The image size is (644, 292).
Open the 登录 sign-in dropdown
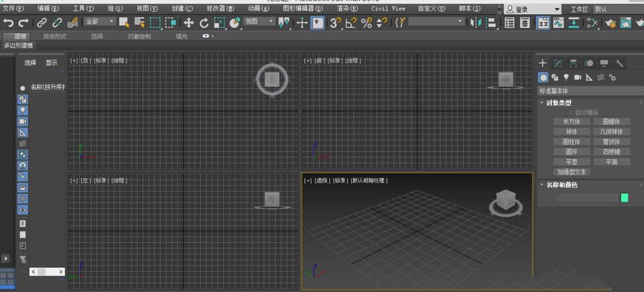532,9
